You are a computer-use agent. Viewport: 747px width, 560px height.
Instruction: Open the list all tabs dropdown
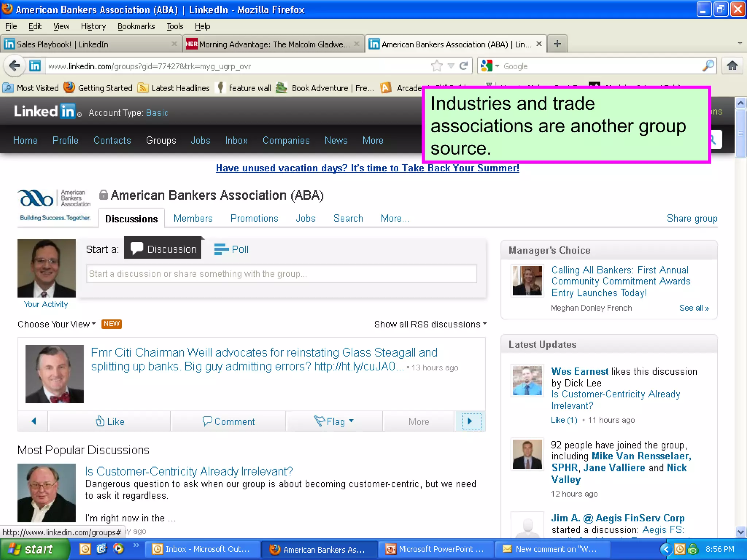coord(740,44)
